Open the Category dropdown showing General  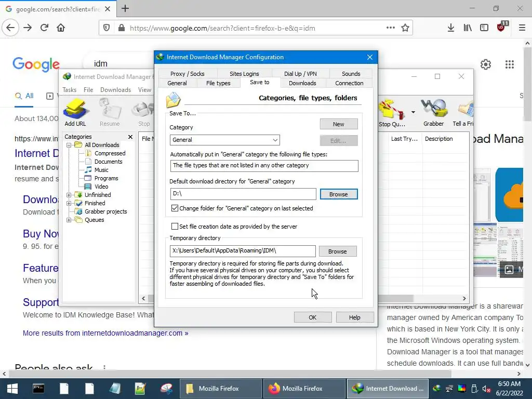[224, 140]
